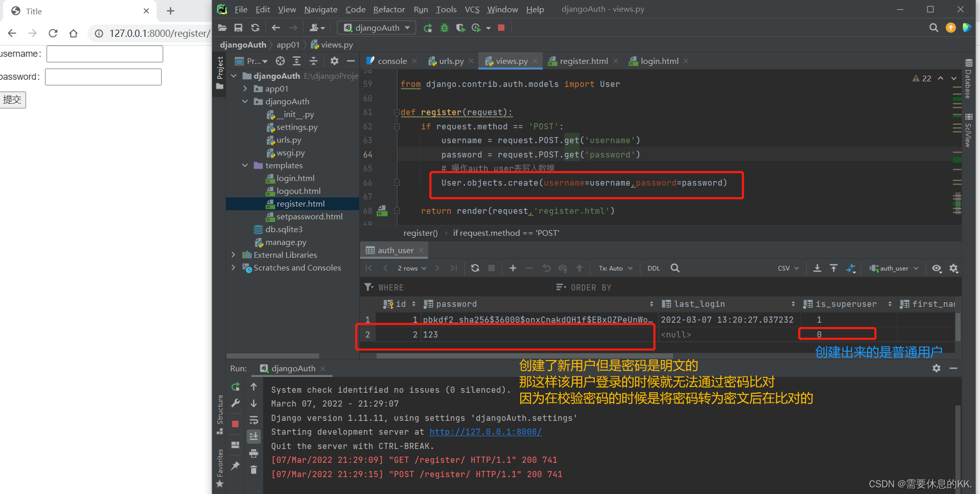Select settings.py in the Project tree
This screenshot has width=980, height=494.
(297, 127)
